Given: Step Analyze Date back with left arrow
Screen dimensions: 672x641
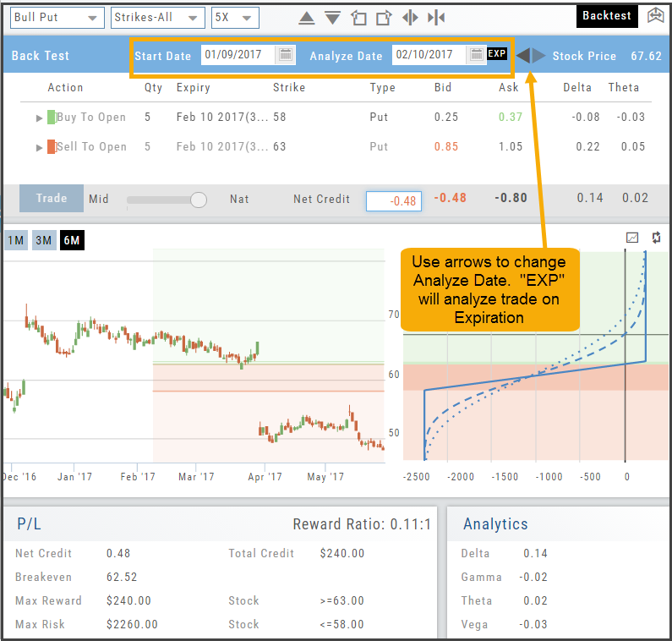Looking at the screenshot, I should 523,56.
